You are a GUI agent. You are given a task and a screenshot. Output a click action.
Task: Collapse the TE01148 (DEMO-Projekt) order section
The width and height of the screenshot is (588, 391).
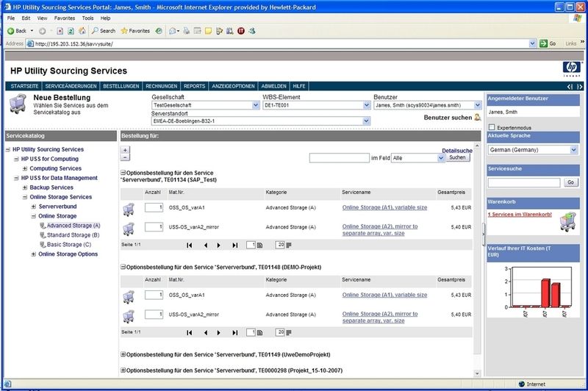[x=123, y=267]
